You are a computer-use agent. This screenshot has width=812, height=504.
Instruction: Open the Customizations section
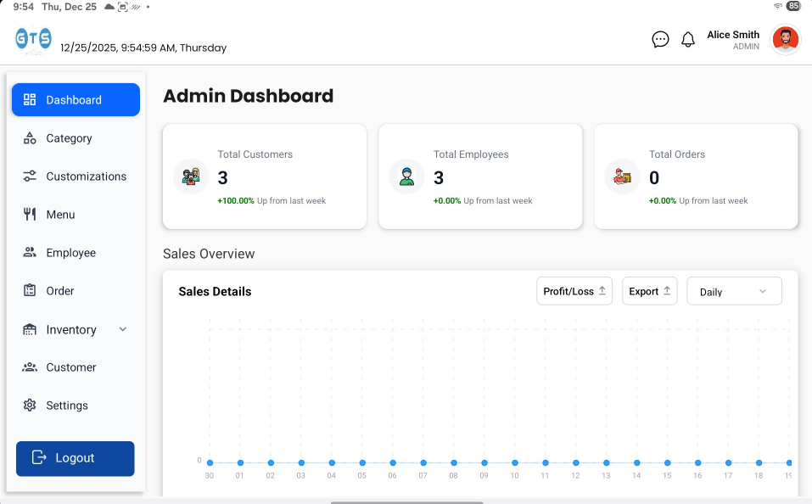click(76, 176)
